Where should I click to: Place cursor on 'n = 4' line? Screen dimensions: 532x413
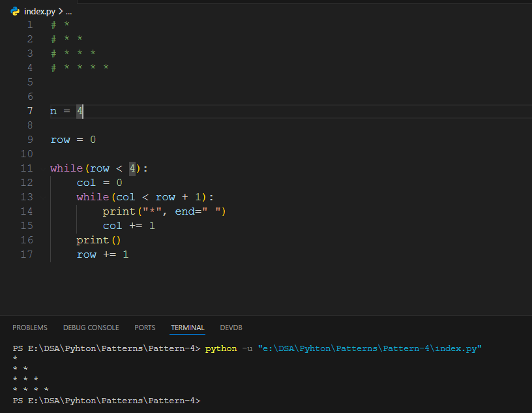(x=66, y=111)
